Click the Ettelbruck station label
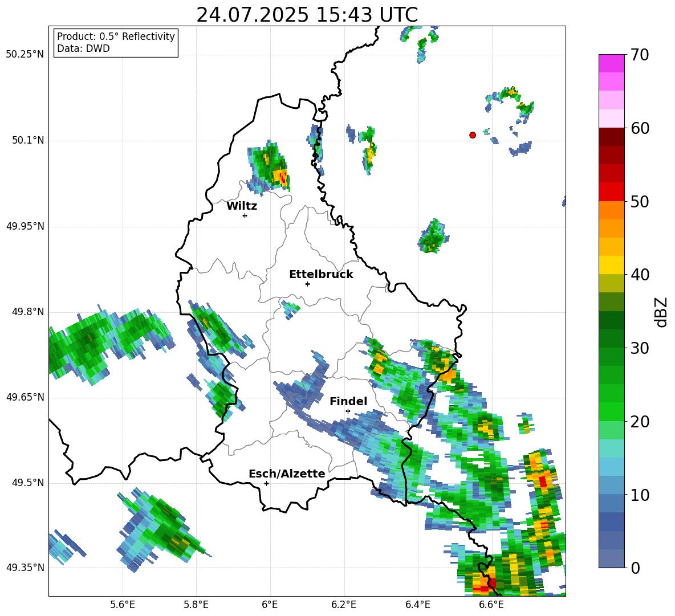Viewport: 675px width, 616px height. [321, 275]
